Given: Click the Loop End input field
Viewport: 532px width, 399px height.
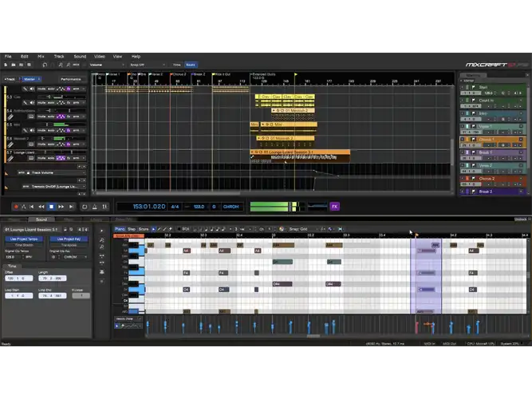Looking at the screenshot, I should (x=53, y=296).
